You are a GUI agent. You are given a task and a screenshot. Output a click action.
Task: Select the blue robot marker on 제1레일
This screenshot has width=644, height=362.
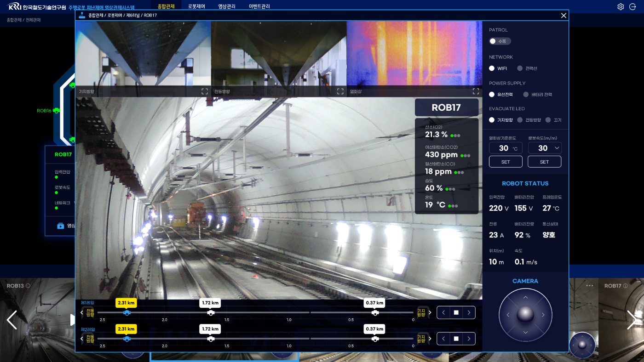point(126,312)
